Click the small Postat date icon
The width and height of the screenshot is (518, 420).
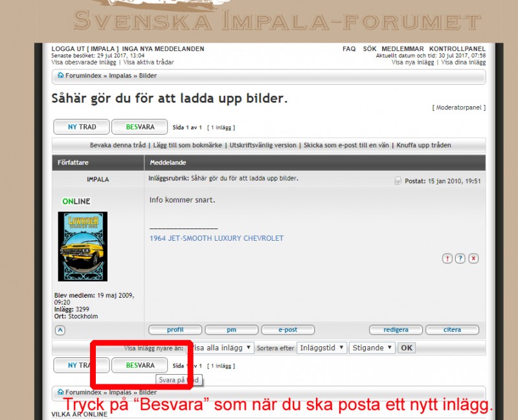tap(398, 181)
